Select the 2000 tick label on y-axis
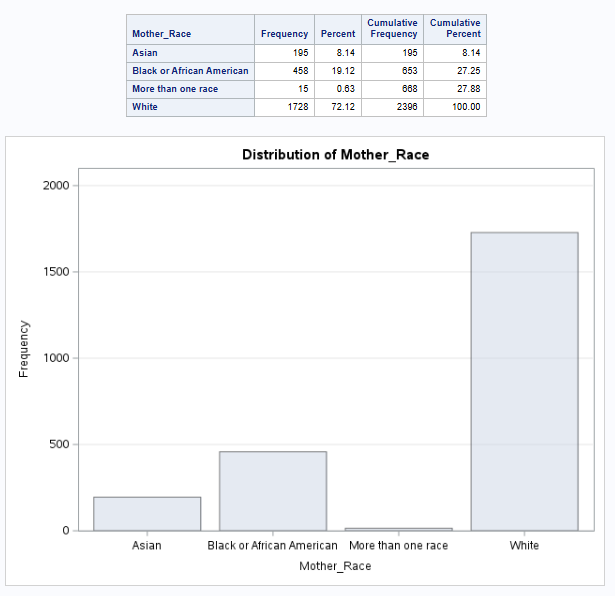Viewport: 615px width, 596px height. [55, 186]
